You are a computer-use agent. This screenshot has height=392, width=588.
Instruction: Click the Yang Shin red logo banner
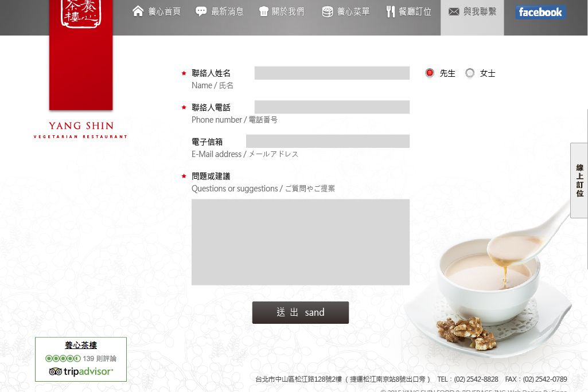[x=81, y=54]
